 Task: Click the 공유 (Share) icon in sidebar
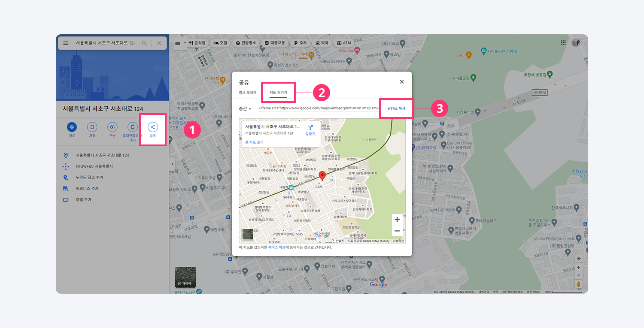[153, 127]
